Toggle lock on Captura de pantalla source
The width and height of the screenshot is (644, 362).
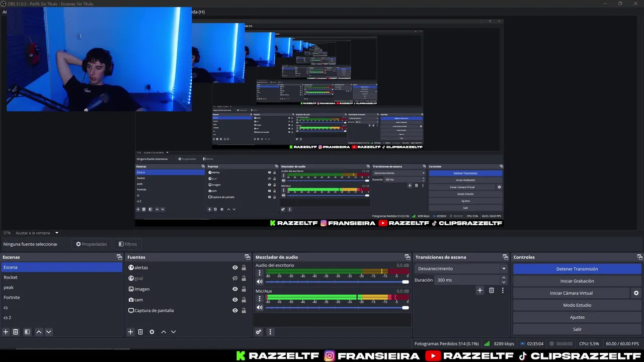pos(244,311)
